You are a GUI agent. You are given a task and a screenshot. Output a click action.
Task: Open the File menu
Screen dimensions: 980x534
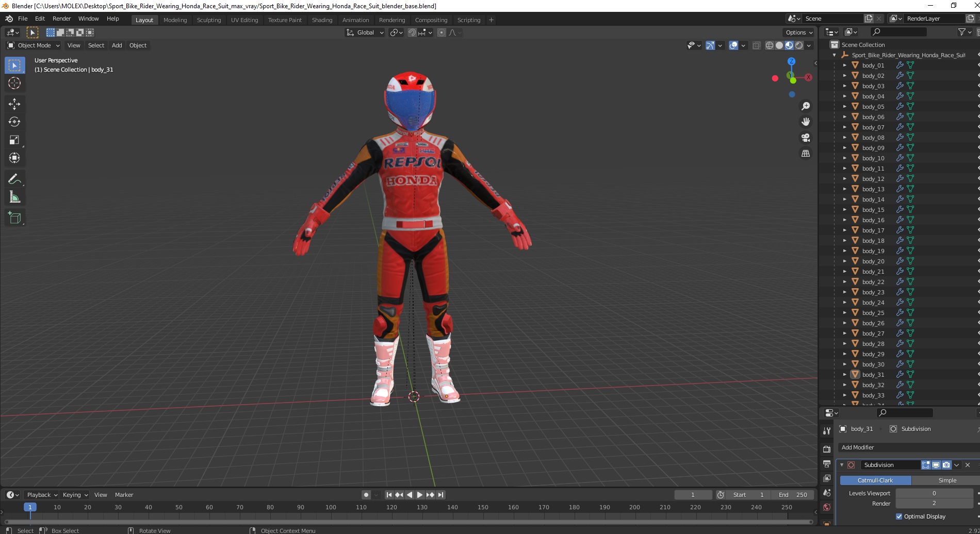(23, 19)
